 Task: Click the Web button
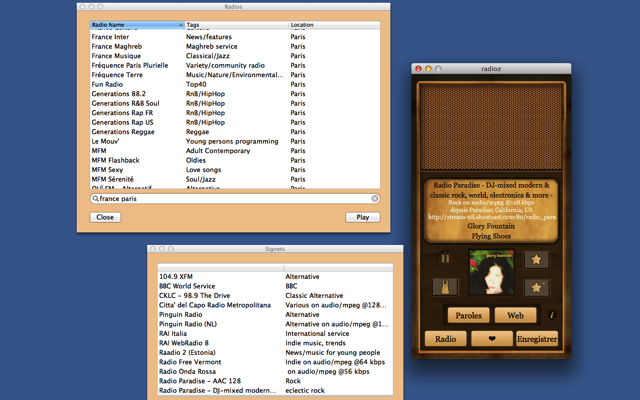[x=515, y=316]
